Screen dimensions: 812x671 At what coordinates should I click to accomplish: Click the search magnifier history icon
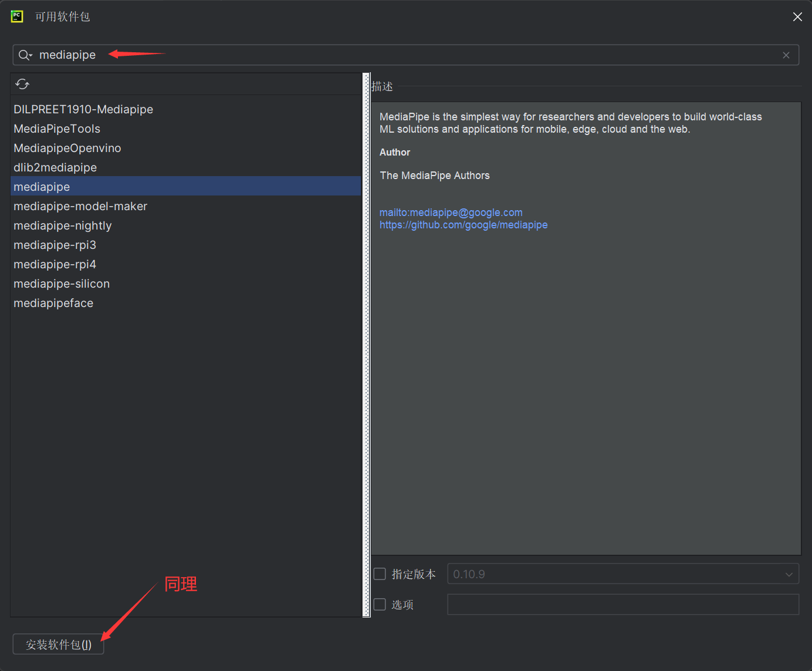coord(25,55)
